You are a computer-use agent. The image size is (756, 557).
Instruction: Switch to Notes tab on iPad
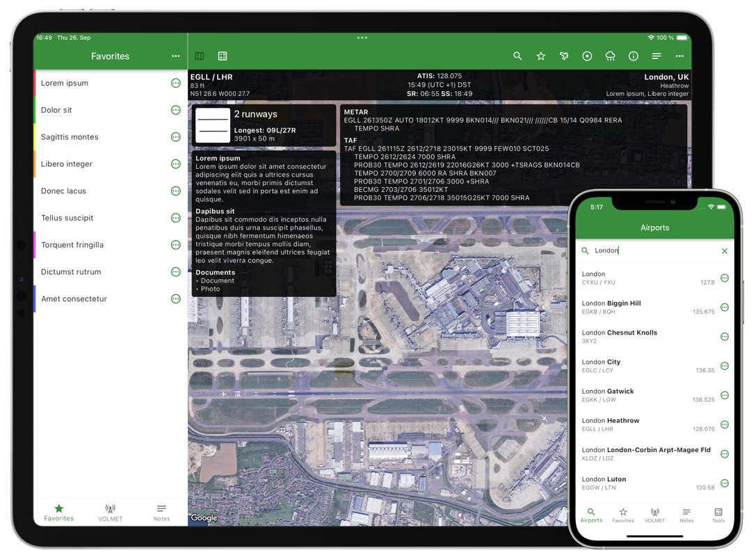click(161, 513)
